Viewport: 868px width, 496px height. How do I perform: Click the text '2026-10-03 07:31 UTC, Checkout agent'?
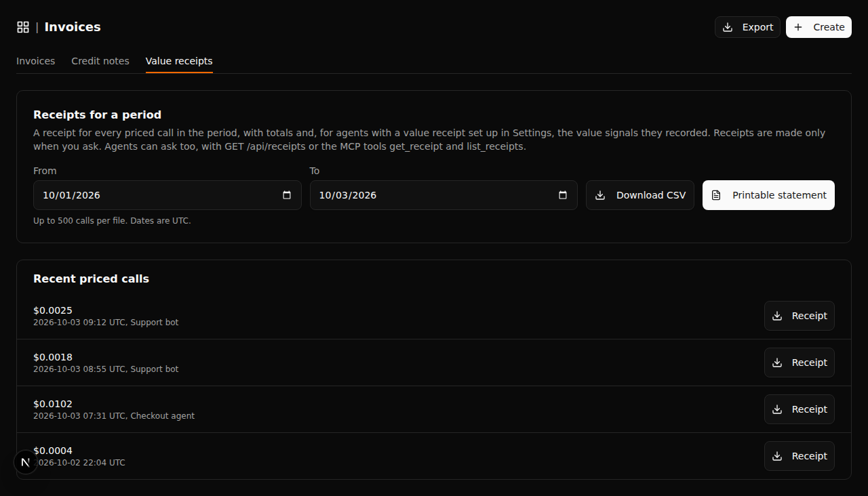[x=114, y=416]
